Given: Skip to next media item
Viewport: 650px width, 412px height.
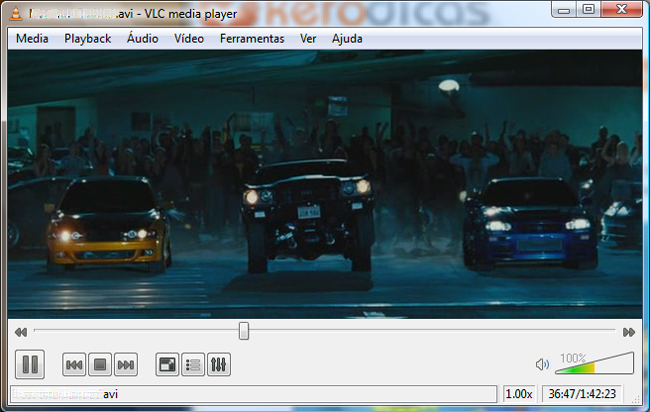Looking at the screenshot, I should coord(126,365).
